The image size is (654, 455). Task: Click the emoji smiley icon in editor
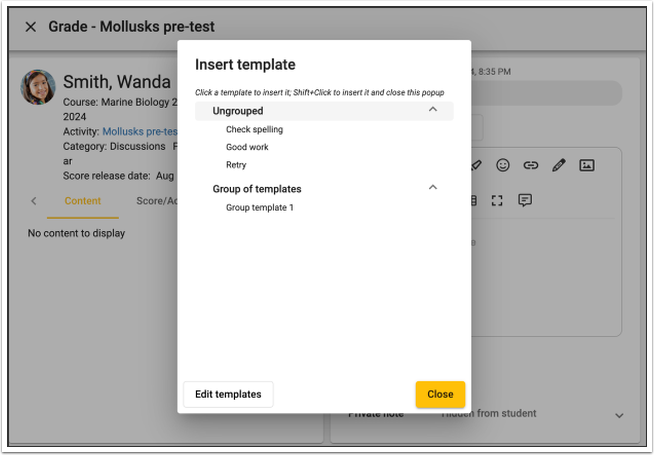pyautogui.click(x=503, y=165)
